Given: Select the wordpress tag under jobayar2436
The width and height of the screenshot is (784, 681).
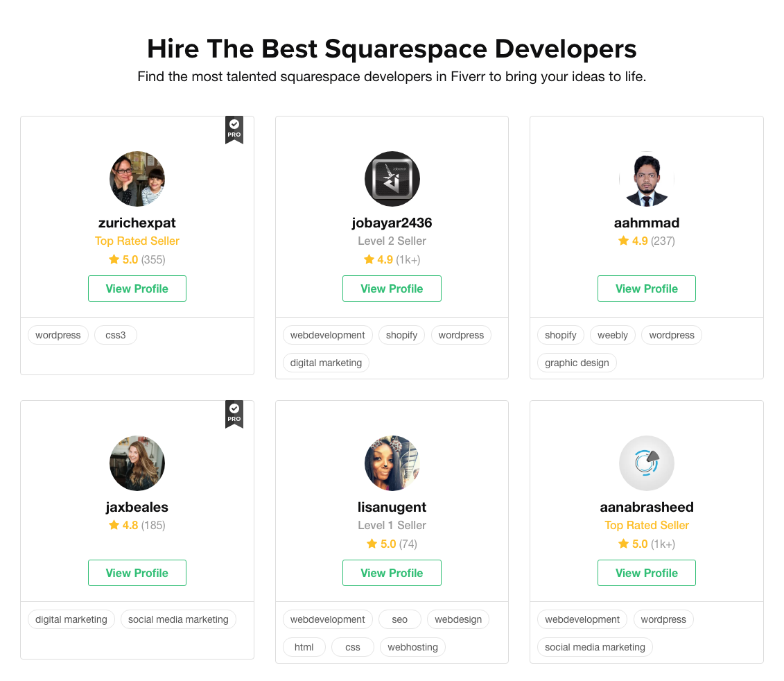Looking at the screenshot, I should (x=461, y=335).
